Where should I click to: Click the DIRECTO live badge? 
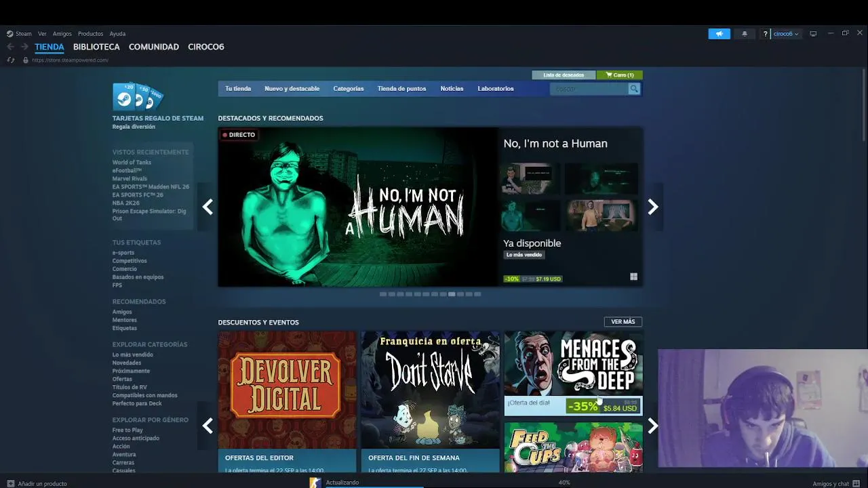pyautogui.click(x=239, y=135)
